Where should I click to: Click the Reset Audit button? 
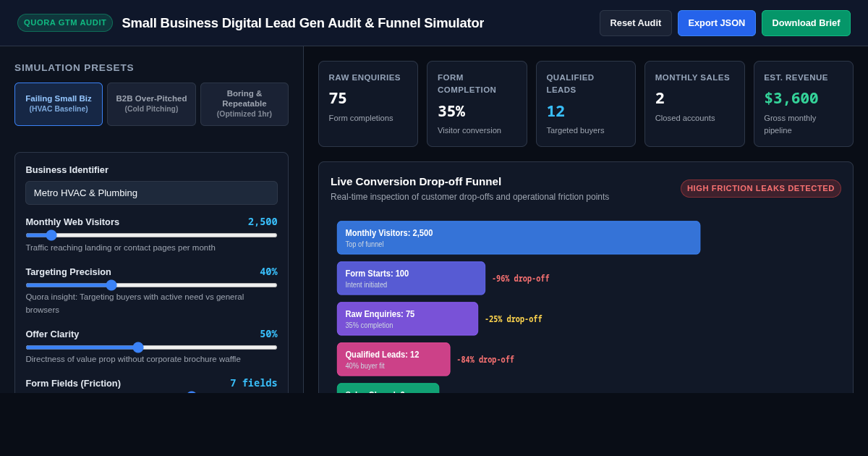[635, 23]
